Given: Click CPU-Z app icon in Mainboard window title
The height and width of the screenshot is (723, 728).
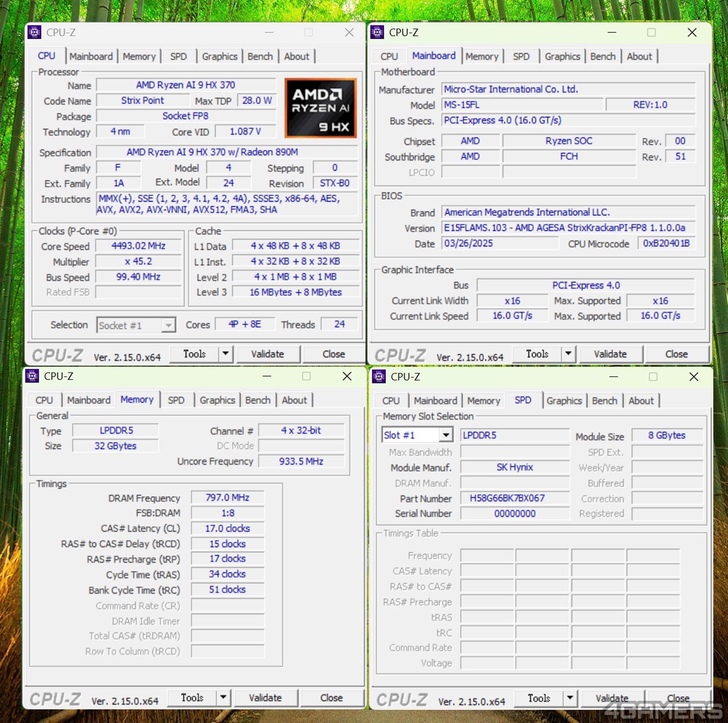Looking at the screenshot, I should tap(377, 32).
